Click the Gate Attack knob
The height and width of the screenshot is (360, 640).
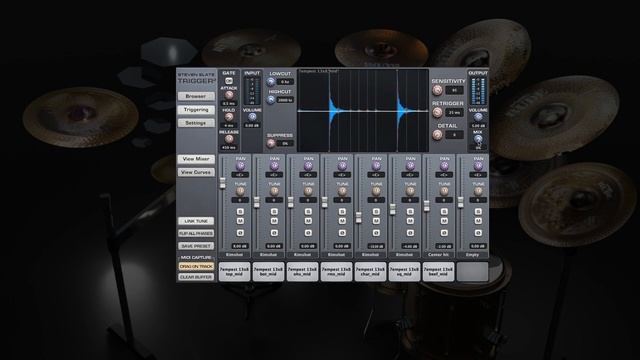(229, 95)
